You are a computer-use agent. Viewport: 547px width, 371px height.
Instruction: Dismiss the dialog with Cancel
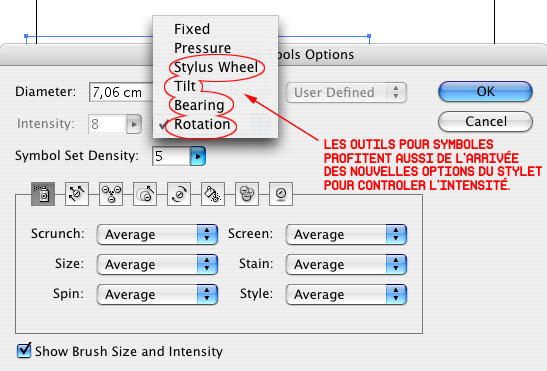pos(485,122)
